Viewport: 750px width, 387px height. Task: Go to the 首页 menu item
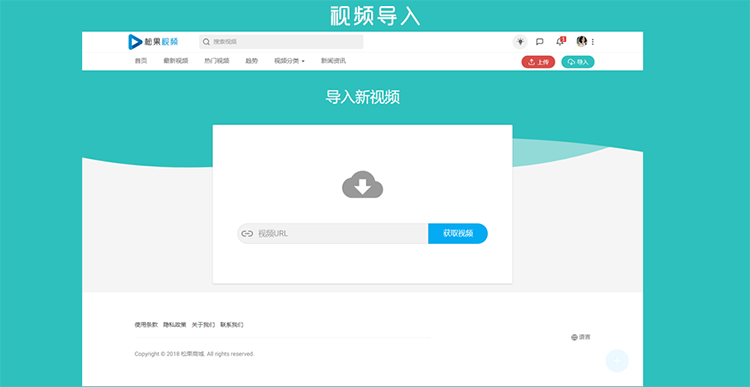coord(141,61)
